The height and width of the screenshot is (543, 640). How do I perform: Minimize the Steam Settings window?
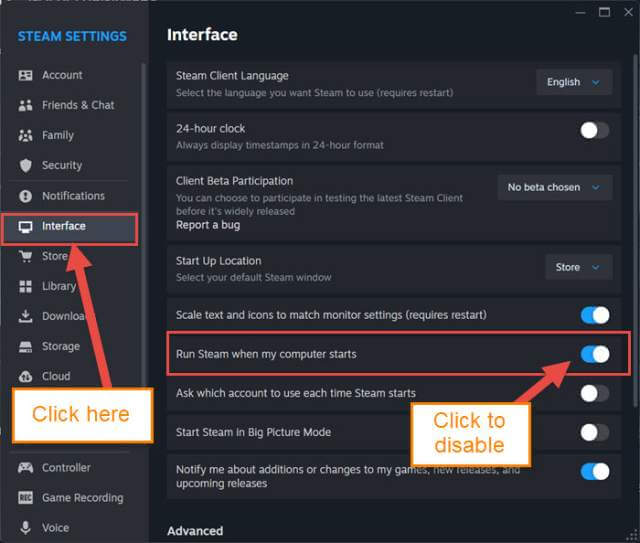(x=580, y=13)
